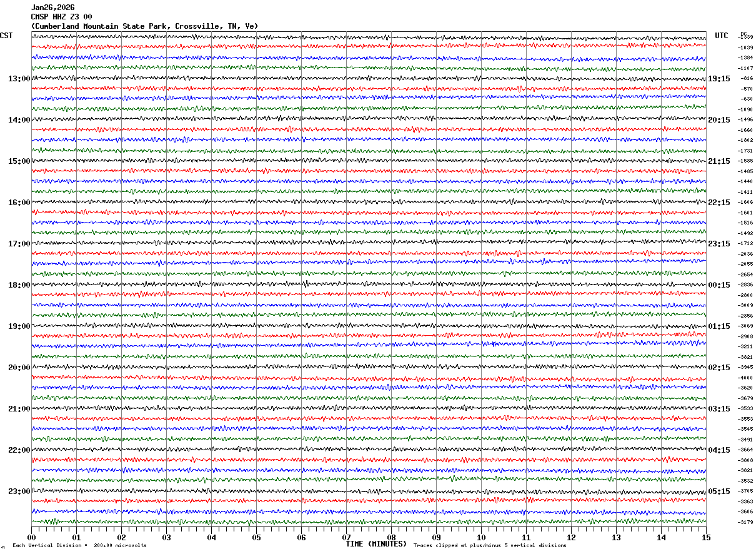Image resolution: width=756 pixels, height=554 pixels.
Task: Click the Cumberland Mountain State Park location title
Action: tap(144, 26)
